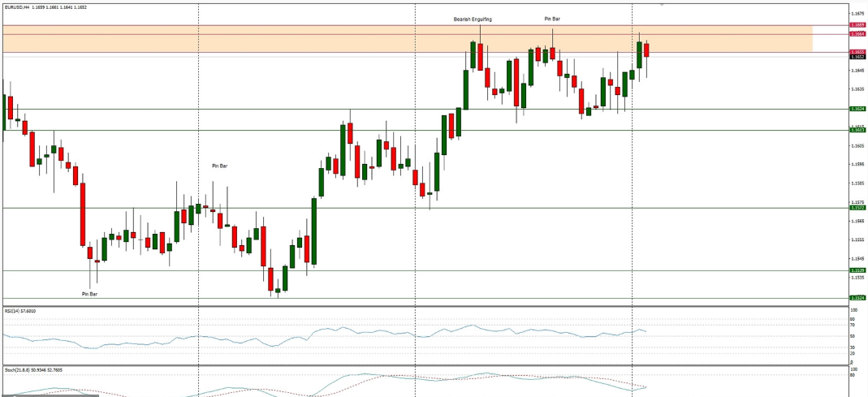Select the red 1.1664 price label
Screen dimensions: 868x397
pyautogui.click(x=857, y=34)
